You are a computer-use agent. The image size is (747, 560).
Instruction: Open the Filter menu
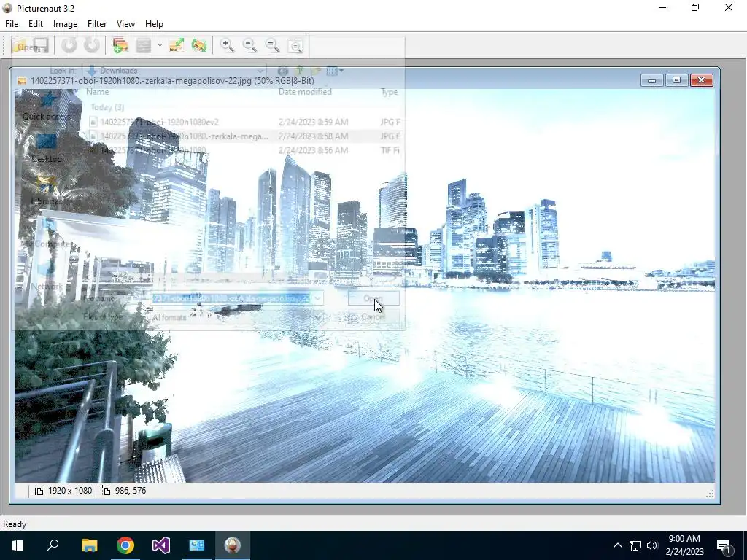click(x=97, y=24)
